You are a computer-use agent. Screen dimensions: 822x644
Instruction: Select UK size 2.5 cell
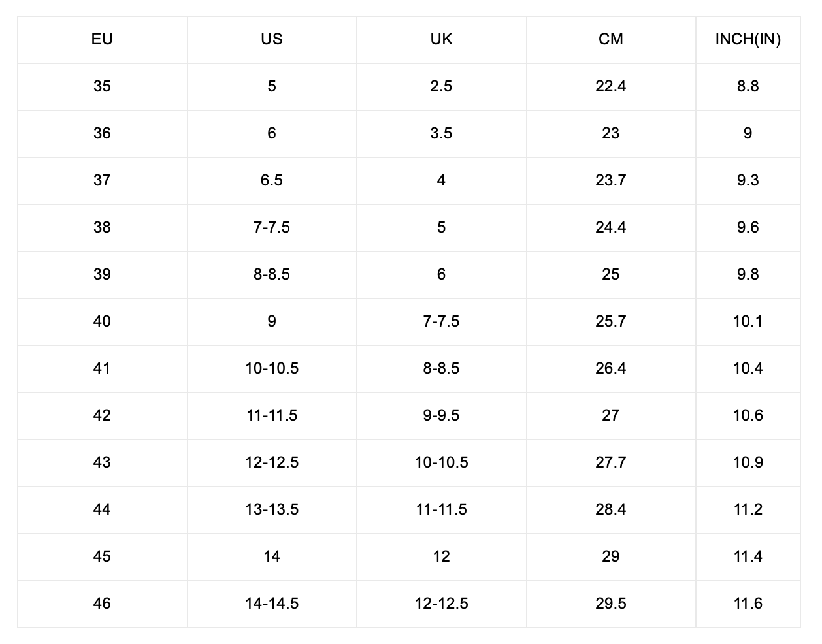441,86
